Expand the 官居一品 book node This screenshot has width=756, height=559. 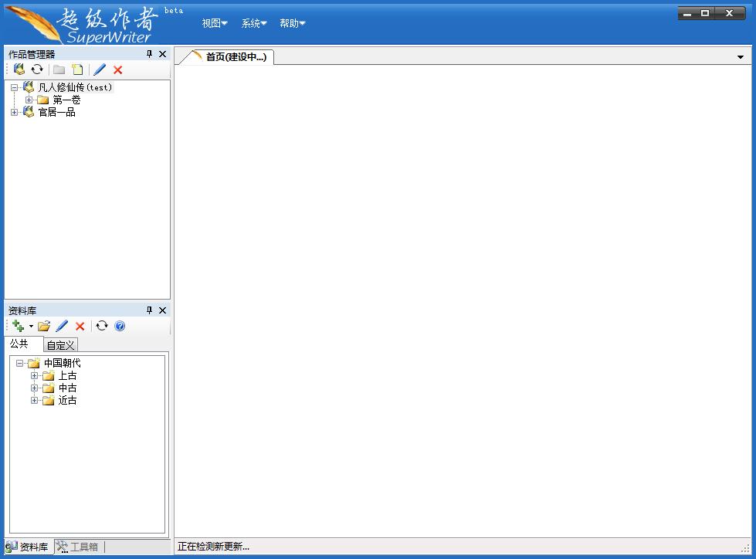click(15, 112)
